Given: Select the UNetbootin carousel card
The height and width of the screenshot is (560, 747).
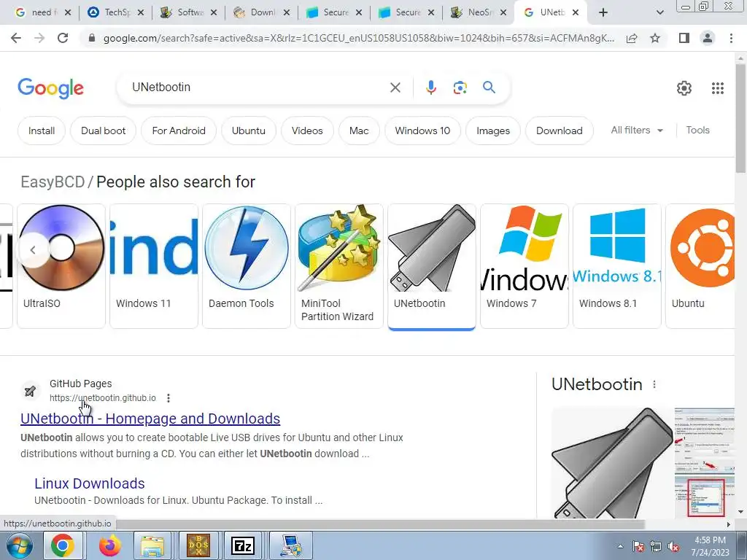Looking at the screenshot, I should pyautogui.click(x=432, y=265).
